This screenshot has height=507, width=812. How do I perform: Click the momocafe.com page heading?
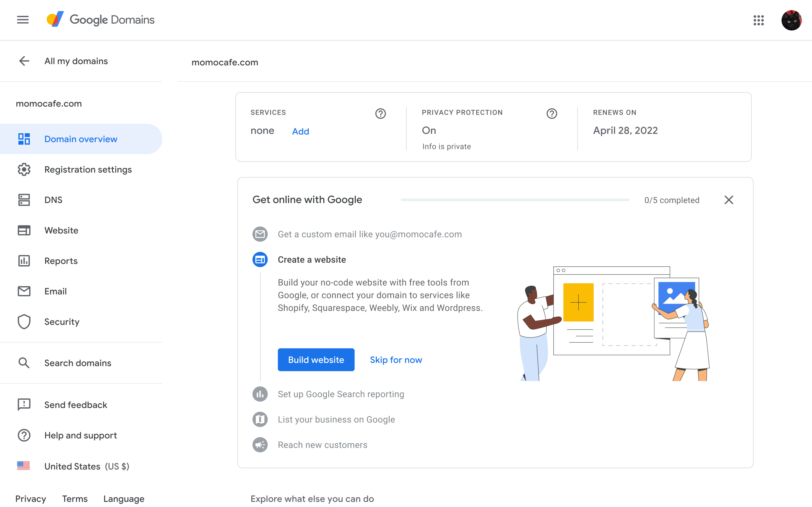(225, 62)
